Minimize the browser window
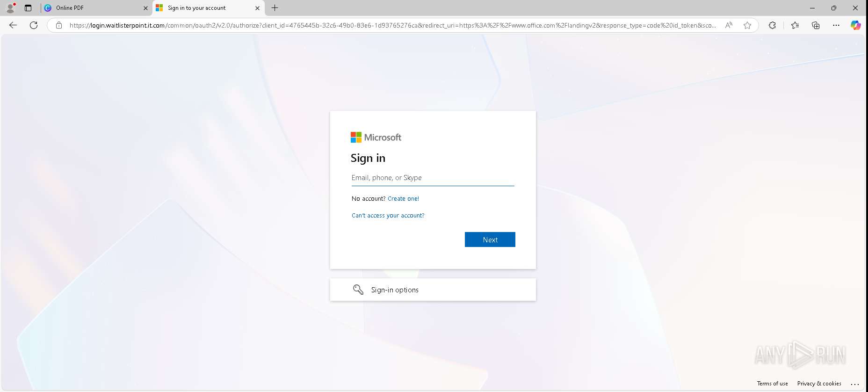 [812, 8]
